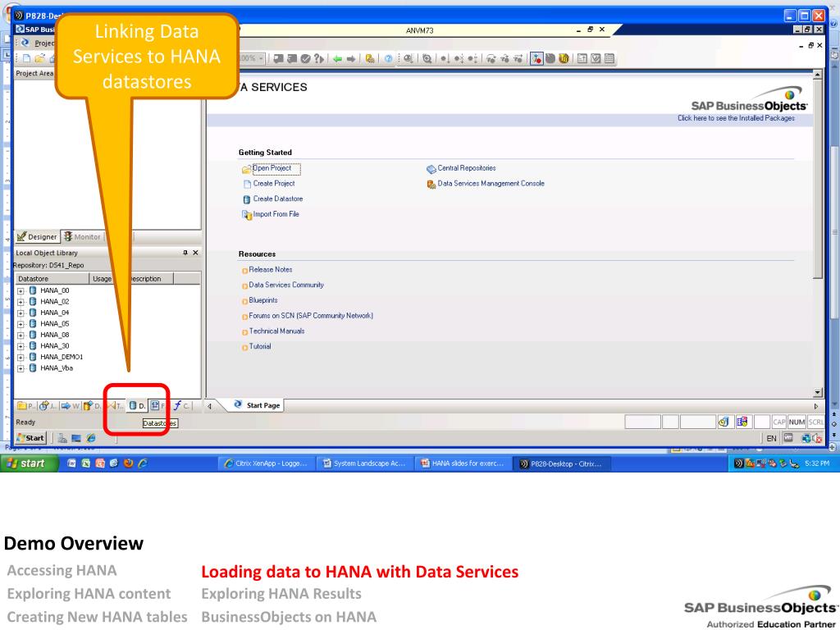Screen dimensions: 840x630
Task: Click the New document icon in toolbar
Action: [26, 59]
